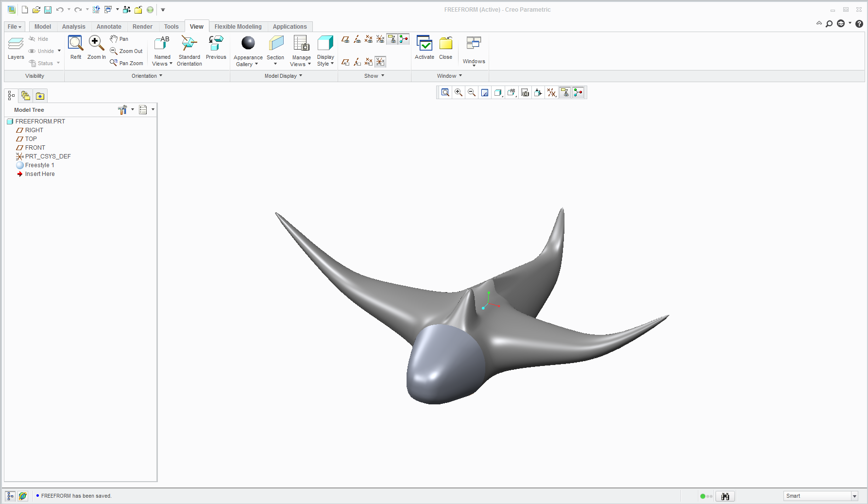This screenshot has width=868, height=504.
Task: Close the window using yellow folder icon
Action: pyautogui.click(x=445, y=48)
